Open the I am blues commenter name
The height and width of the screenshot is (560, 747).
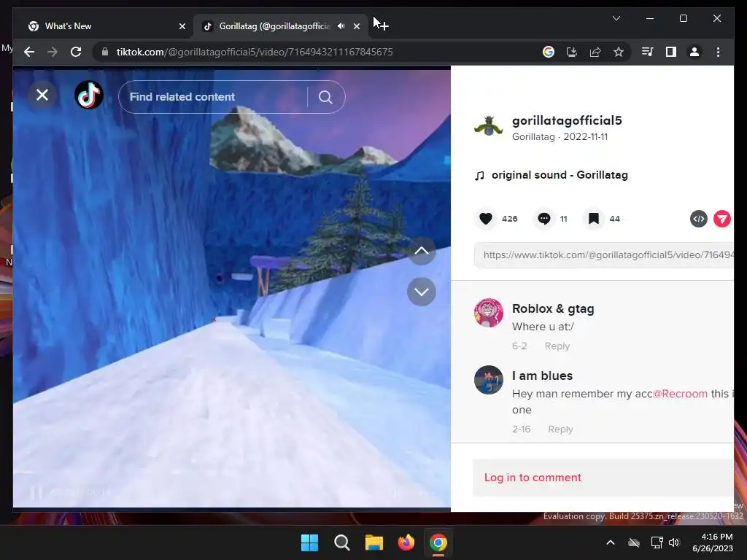click(x=542, y=376)
